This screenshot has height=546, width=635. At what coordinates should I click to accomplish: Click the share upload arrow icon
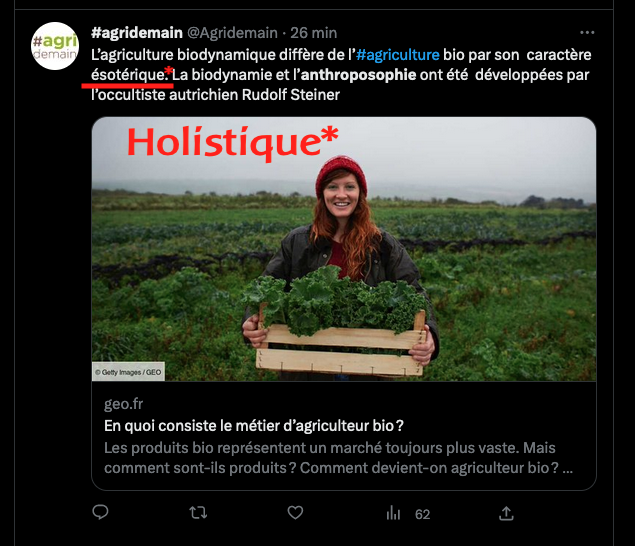[x=506, y=513]
